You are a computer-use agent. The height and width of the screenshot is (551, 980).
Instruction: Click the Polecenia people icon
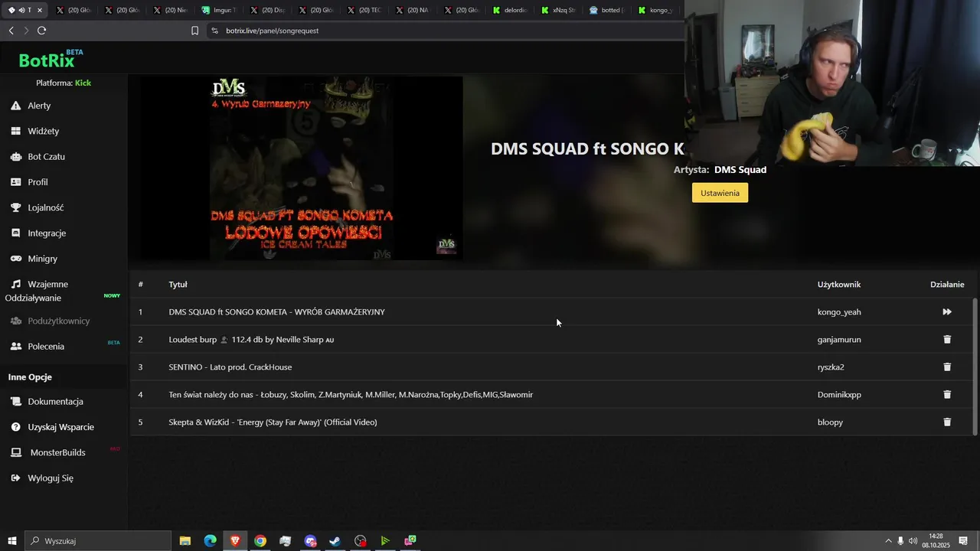[x=15, y=347]
